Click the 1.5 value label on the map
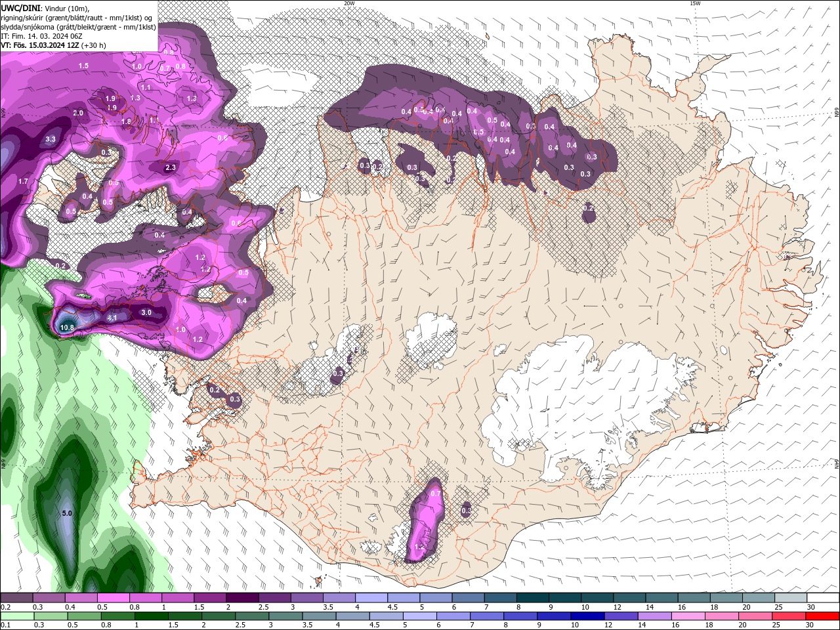The image size is (840, 630). click(83, 66)
